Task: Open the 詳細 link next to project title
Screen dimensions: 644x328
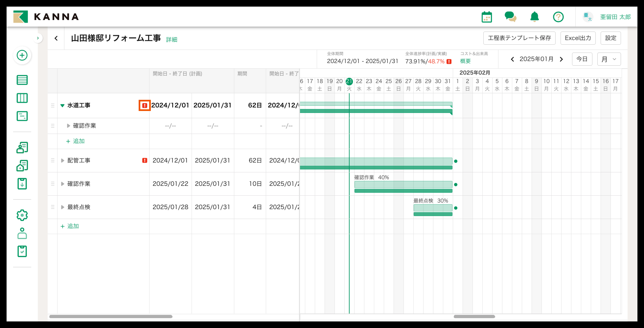Action: tap(172, 39)
